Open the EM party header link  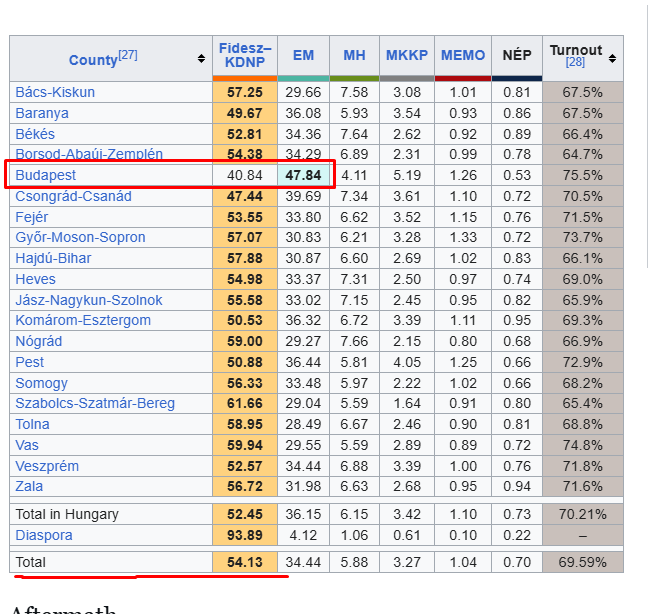303,55
